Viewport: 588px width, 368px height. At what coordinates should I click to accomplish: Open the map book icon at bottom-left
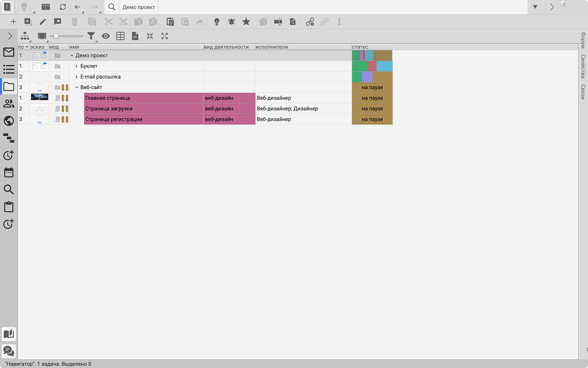tap(9, 334)
